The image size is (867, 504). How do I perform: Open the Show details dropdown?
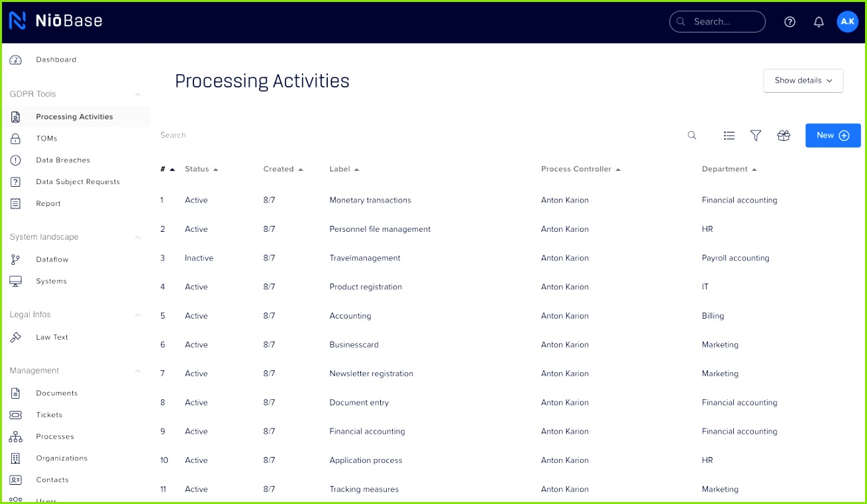click(x=803, y=80)
